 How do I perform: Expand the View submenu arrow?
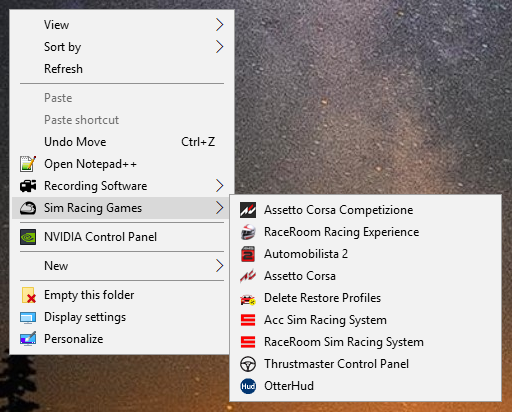pyautogui.click(x=219, y=25)
